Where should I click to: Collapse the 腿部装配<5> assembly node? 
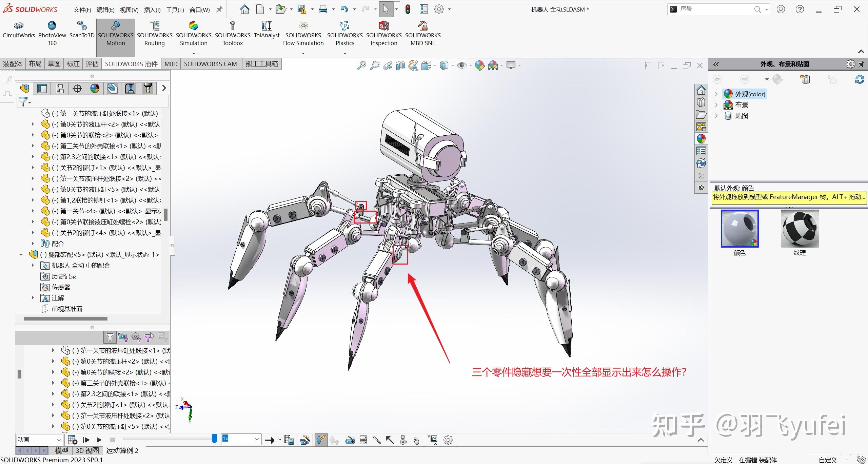pyautogui.click(x=21, y=254)
